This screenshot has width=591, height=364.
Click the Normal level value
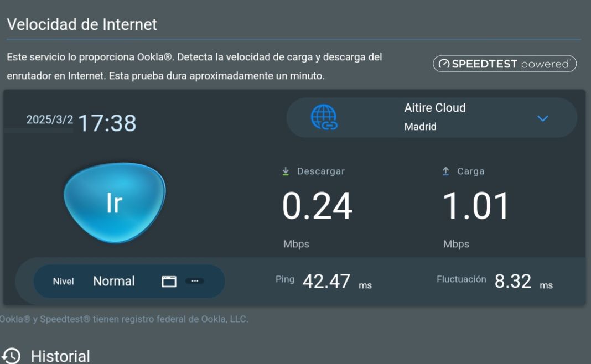[114, 281]
